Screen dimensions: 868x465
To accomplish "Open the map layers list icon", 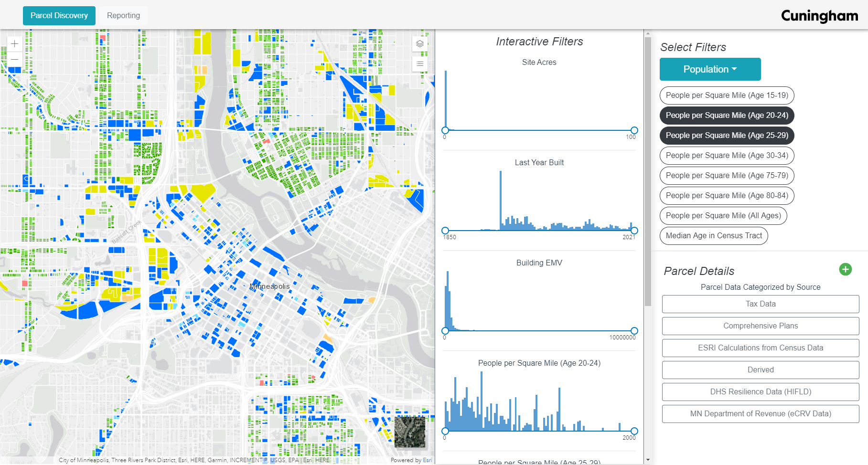I will (420, 44).
